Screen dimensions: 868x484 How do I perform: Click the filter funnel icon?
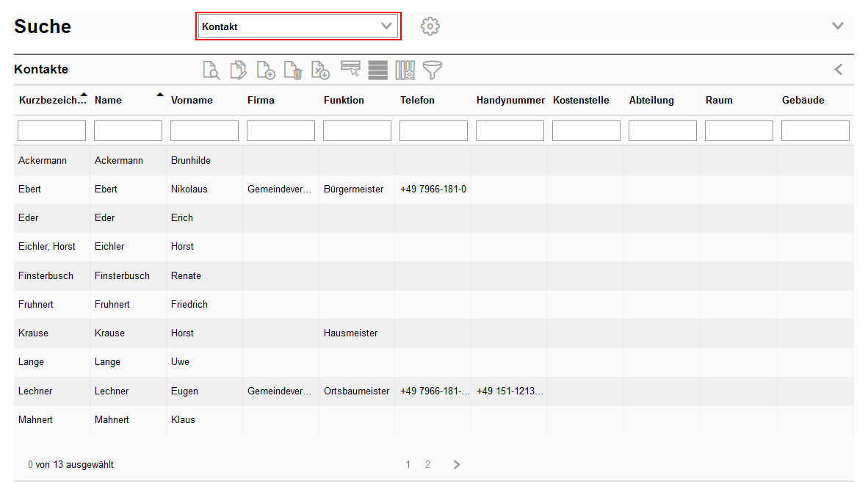click(x=433, y=71)
